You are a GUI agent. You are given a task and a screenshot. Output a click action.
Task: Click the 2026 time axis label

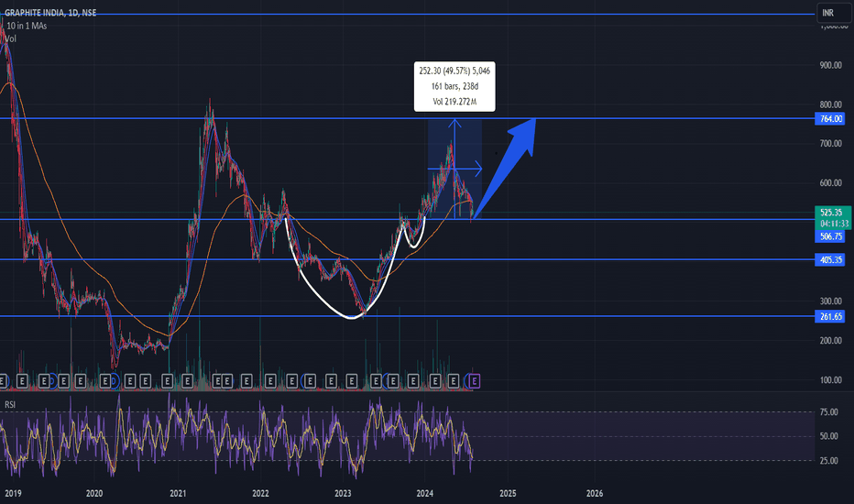tap(595, 493)
